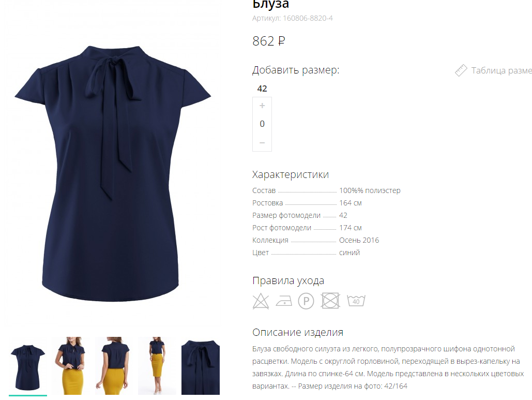Click the main blouse product image
The image size is (532, 400).
tap(113, 173)
